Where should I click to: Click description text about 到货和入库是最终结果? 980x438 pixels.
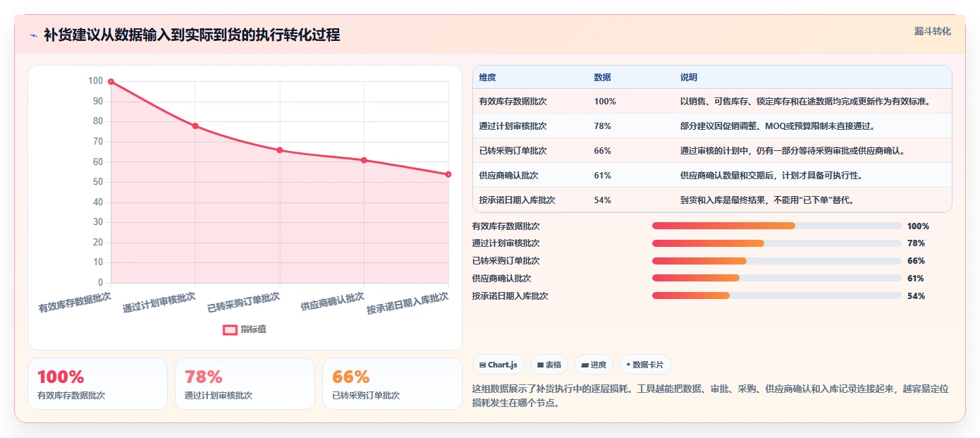(x=768, y=200)
